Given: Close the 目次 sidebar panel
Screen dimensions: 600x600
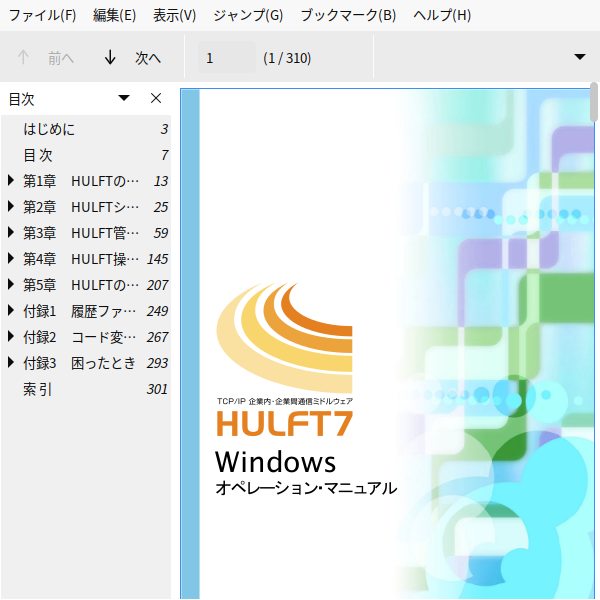Looking at the screenshot, I should click(x=156, y=98).
